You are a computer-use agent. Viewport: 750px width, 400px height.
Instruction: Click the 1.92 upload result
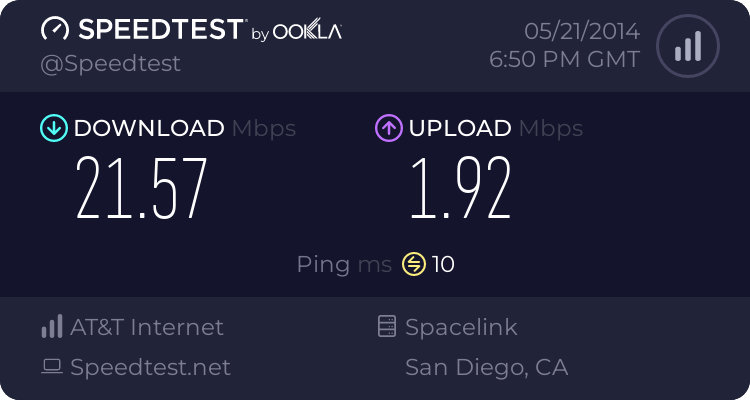[459, 188]
